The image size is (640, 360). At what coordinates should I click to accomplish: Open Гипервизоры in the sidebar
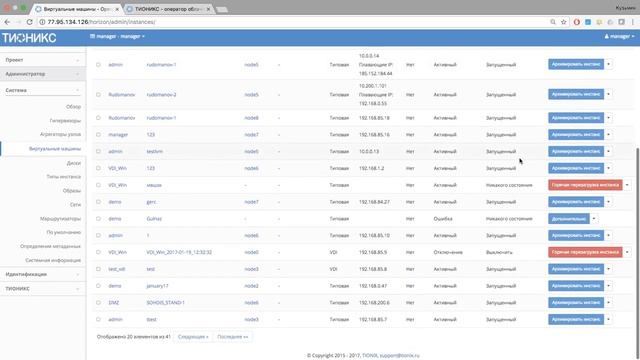click(x=65, y=121)
